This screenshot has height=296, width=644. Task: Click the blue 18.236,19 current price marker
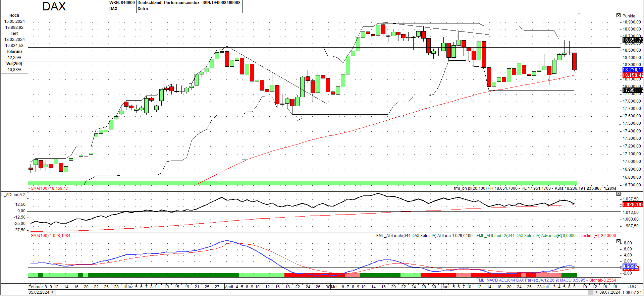pyautogui.click(x=633, y=70)
